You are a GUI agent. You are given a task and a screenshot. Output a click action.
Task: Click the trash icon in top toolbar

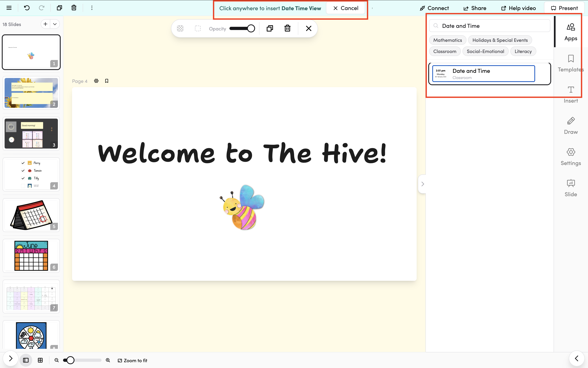point(74,8)
